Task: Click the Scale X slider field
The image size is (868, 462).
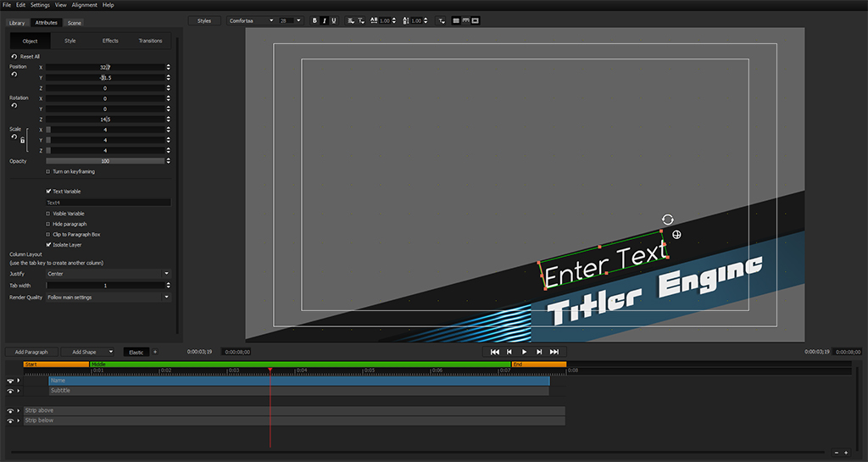Action: [105, 130]
